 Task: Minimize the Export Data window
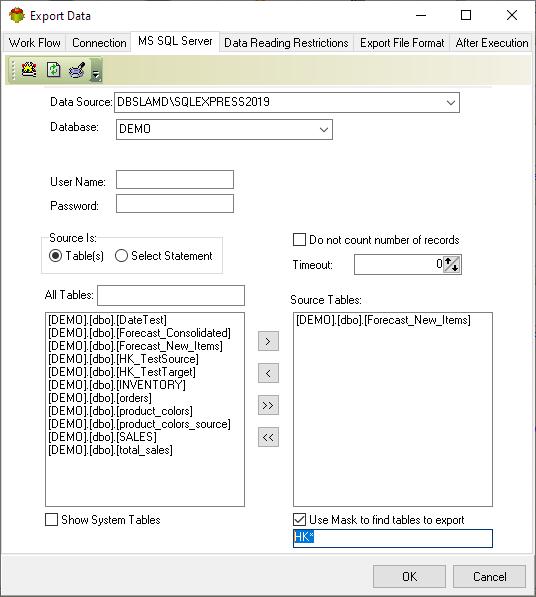421,16
